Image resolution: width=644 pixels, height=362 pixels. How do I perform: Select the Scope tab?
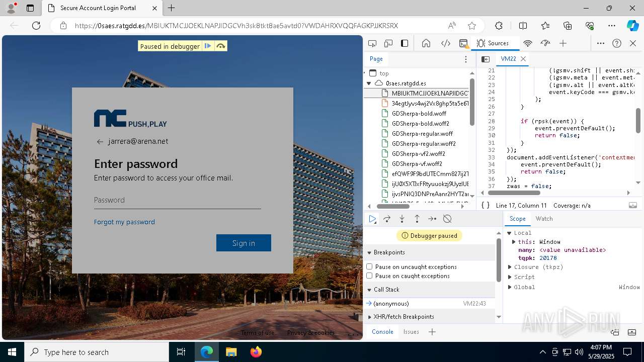(517, 219)
